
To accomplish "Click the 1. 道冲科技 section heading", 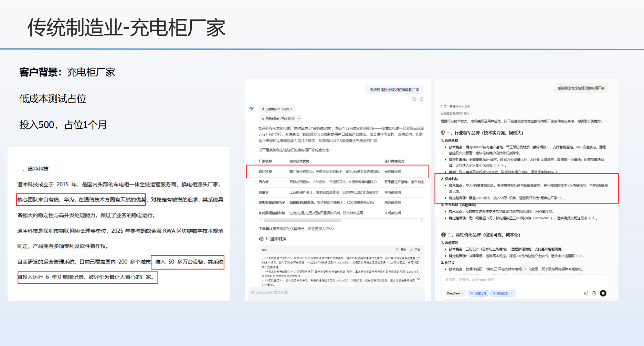I will 276,239.
